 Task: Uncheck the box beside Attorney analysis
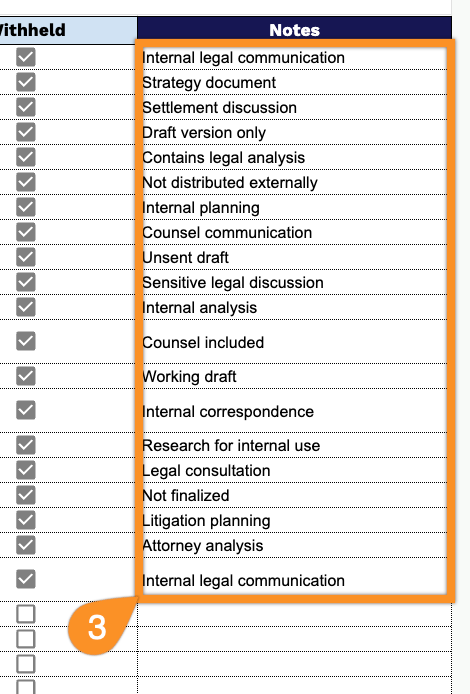[x=26, y=545]
